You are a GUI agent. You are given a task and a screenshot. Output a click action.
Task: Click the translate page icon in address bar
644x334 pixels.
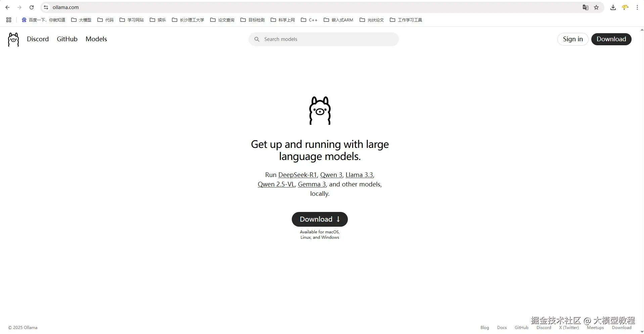pos(585,7)
